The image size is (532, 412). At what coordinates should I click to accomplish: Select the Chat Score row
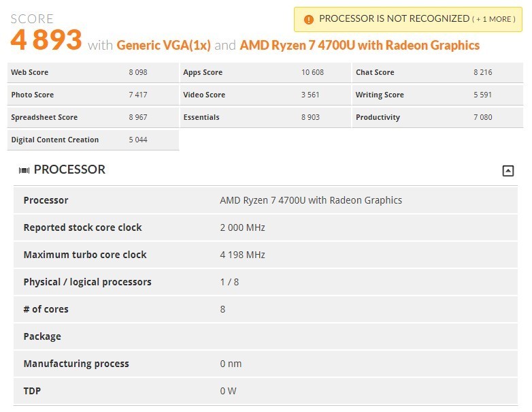437,72
